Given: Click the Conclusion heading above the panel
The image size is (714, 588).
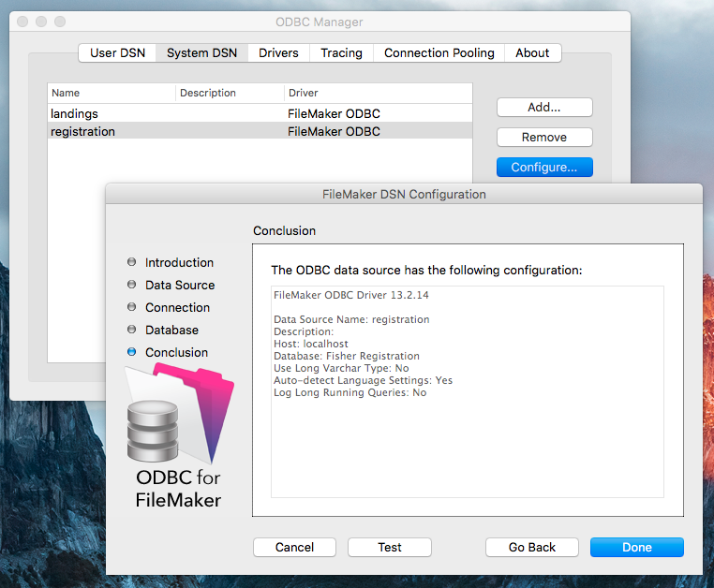Looking at the screenshot, I should 284,230.
